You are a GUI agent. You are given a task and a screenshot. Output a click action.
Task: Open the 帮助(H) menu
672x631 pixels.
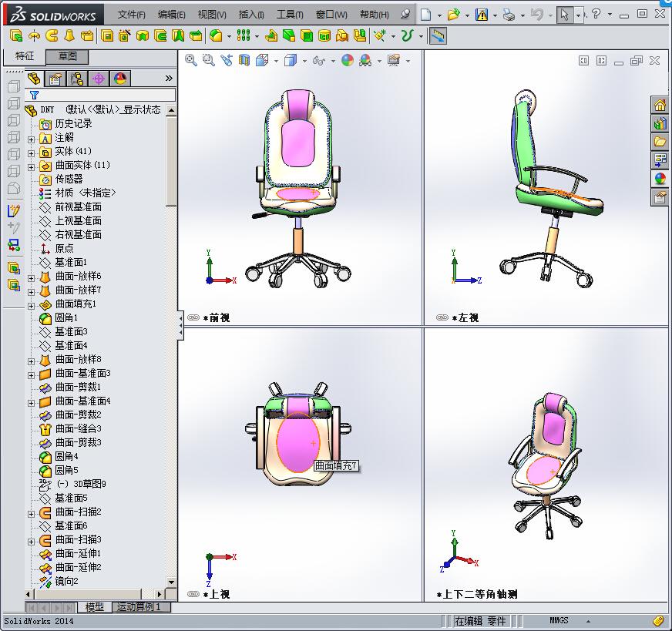tap(374, 15)
